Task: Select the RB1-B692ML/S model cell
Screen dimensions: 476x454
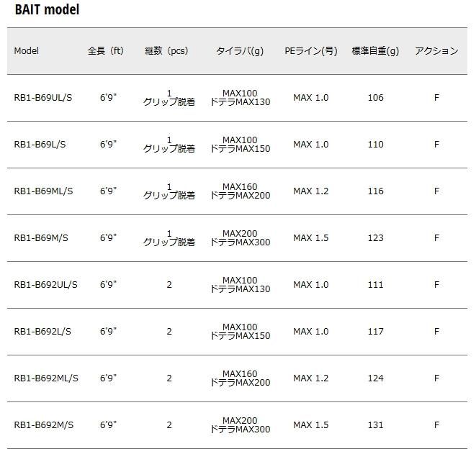Action: pos(46,378)
